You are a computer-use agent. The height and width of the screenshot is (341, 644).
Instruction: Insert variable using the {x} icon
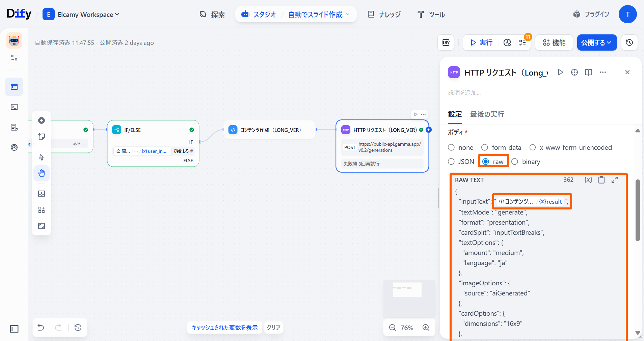point(588,180)
